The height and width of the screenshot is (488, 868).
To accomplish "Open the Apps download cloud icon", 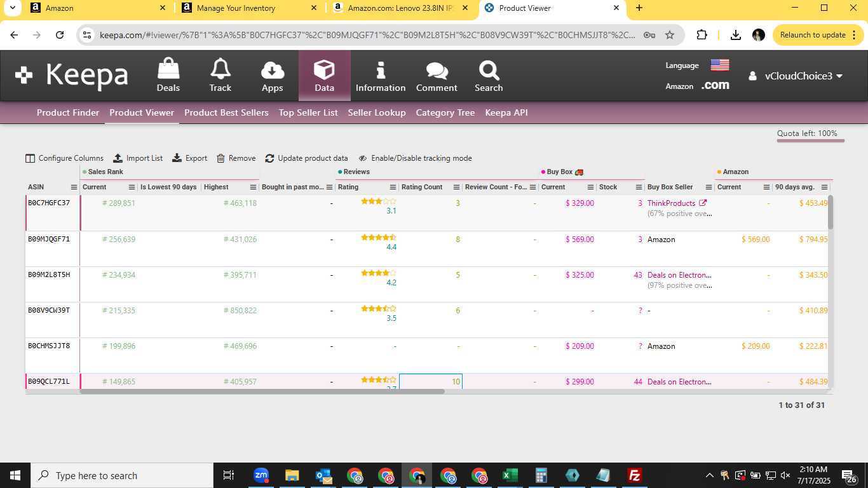I will coord(272,76).
